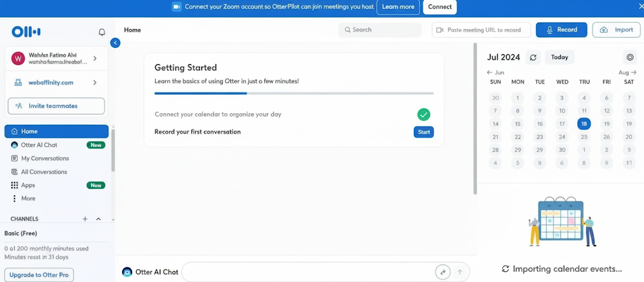Viewport: 644px width, 282px height.
Task: Click the Zoom camera icon in banner
Action: pos(177,7)
